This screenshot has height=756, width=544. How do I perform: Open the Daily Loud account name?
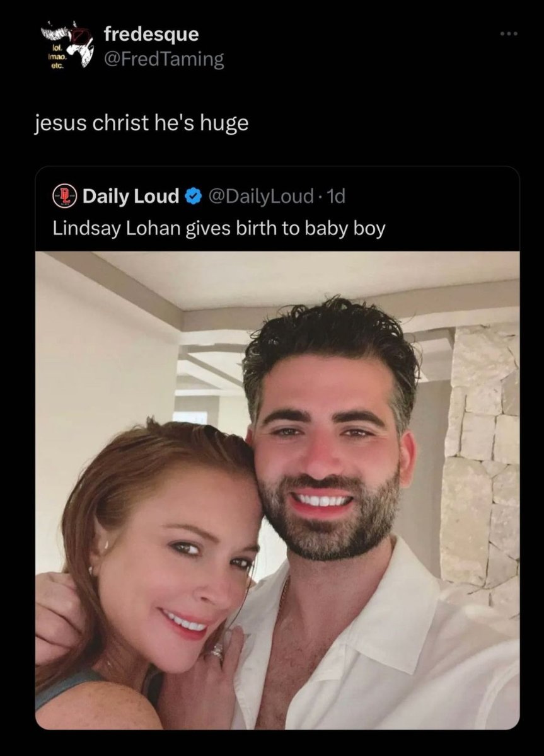click(x=131, y=197)
